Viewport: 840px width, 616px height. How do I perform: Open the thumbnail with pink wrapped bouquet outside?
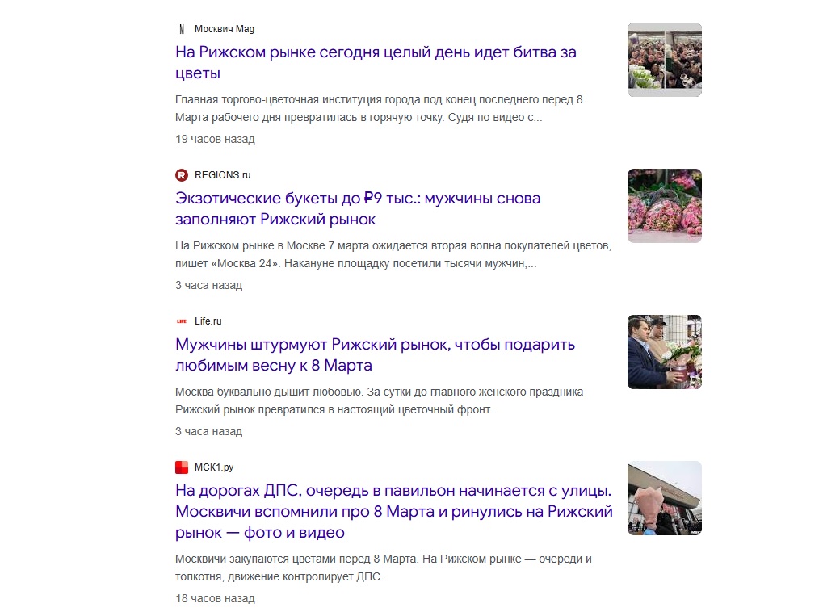click(x=664, y=498)
